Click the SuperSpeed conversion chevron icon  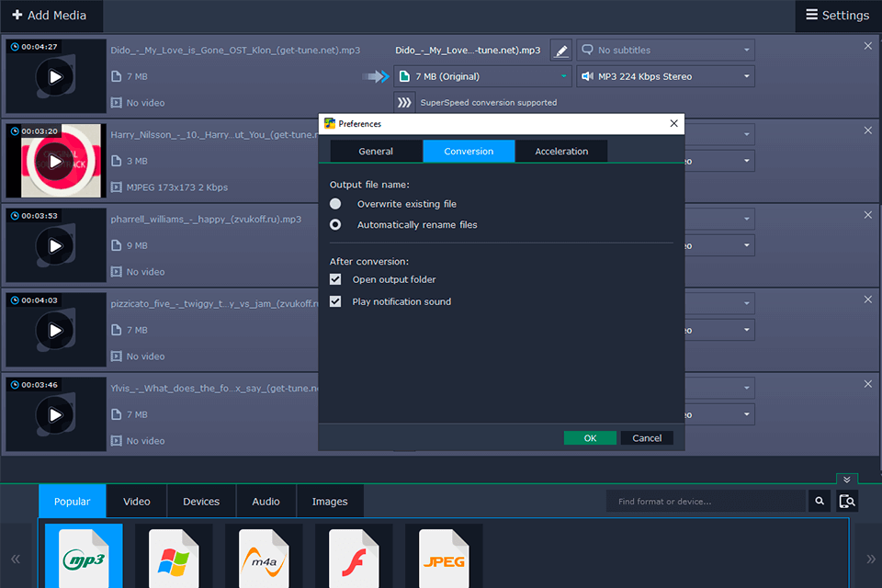coord(404,103)
